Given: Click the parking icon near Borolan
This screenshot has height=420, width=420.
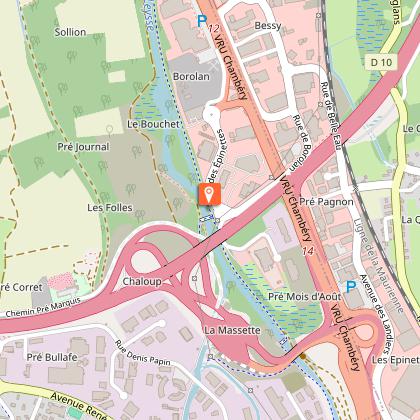Looking at the screenshot, I should pyautogui.click(x=202, y=21).
